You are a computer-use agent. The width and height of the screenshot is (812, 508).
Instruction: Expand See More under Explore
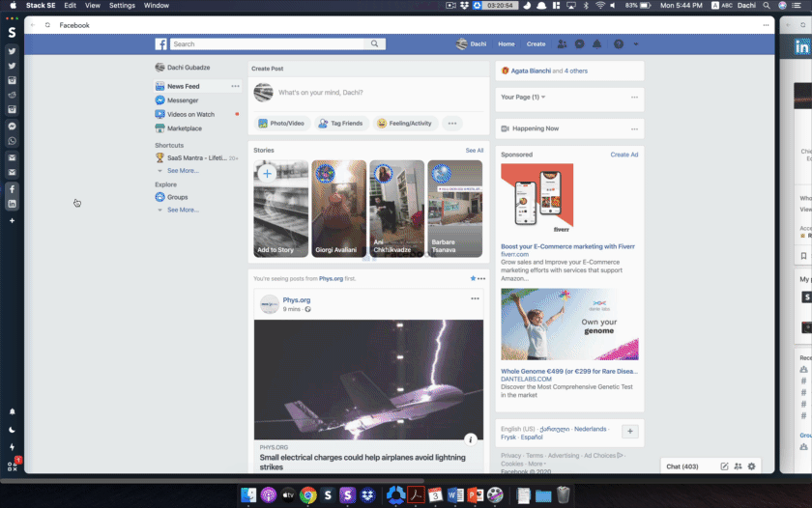point(183,210)
